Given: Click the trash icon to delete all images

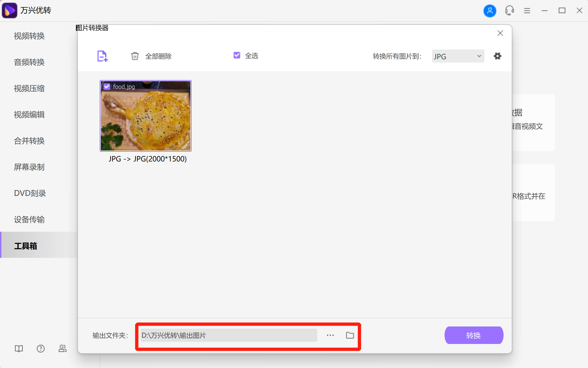Looking at the screenshot, I should point(135,56).
